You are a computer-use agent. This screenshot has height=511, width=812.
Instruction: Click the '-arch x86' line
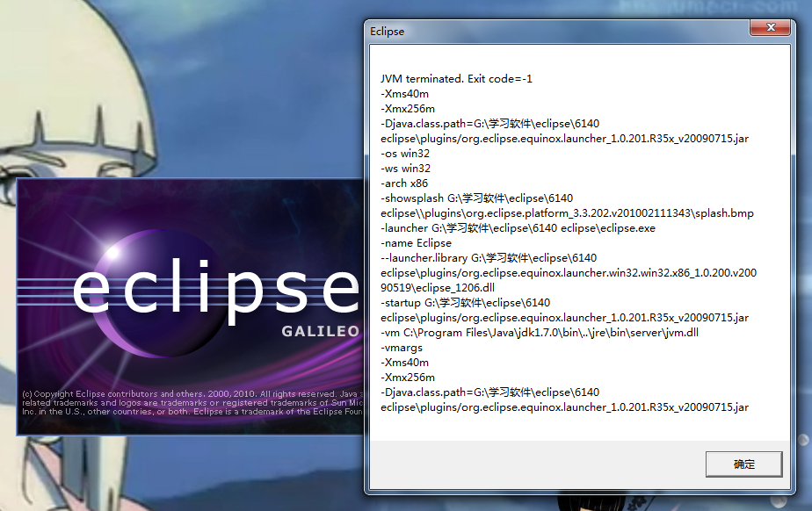click(x=404, y=184)
